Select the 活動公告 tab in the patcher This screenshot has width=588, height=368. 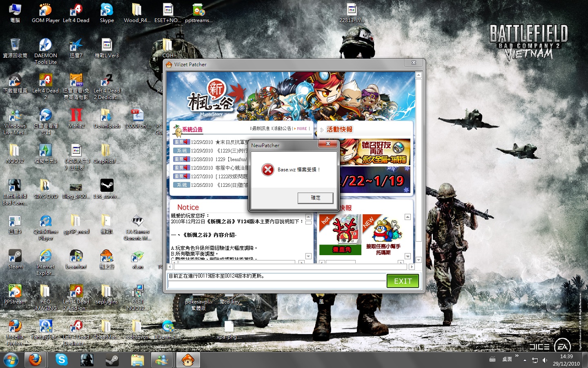tap(283, 128)
